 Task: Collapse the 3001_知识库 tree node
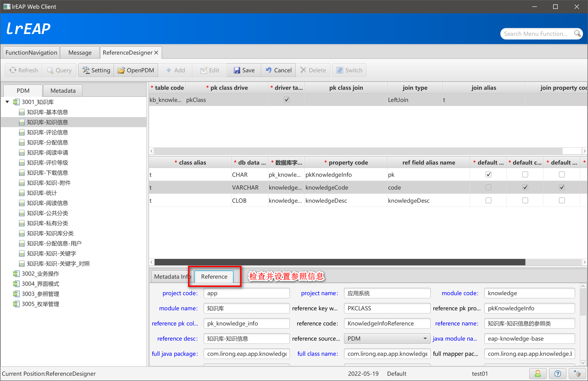click(7, 102)
